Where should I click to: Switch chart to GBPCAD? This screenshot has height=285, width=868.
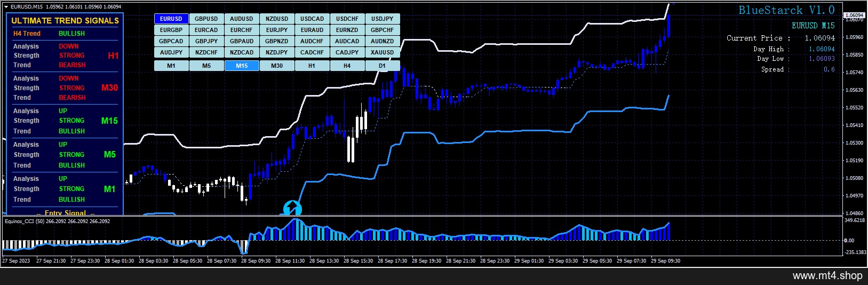coord(171,41)
